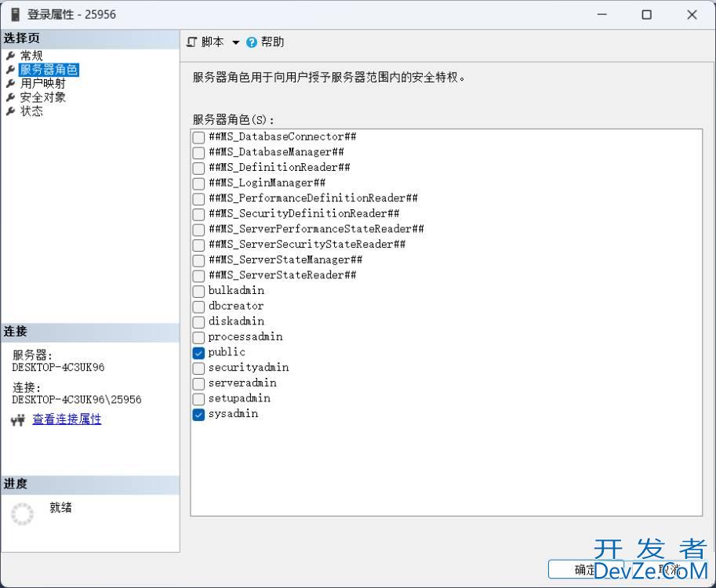Open the 用户映射 page
Viewport: 716px width, 588px height.
(x=43, y=84)
